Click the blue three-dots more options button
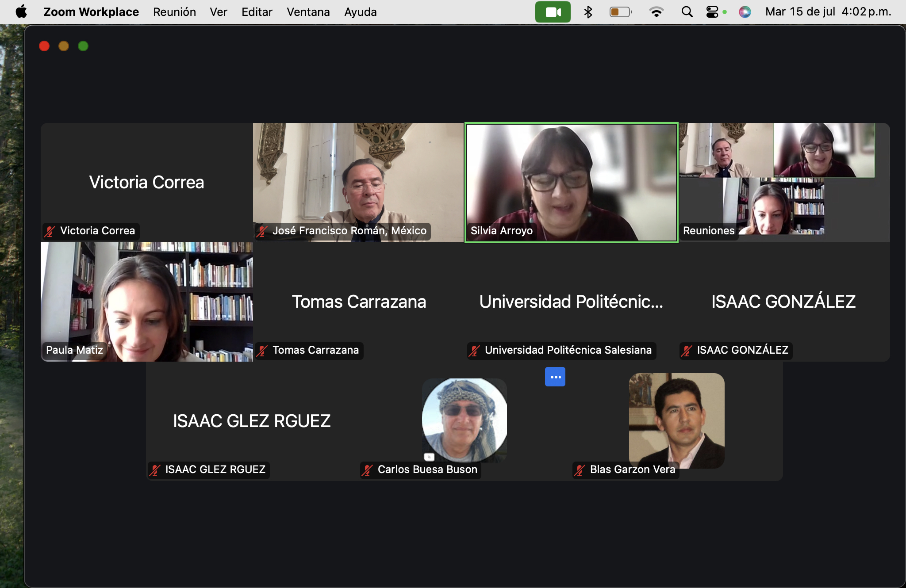This screenshot has height=588, width=906. coord(555,377)
